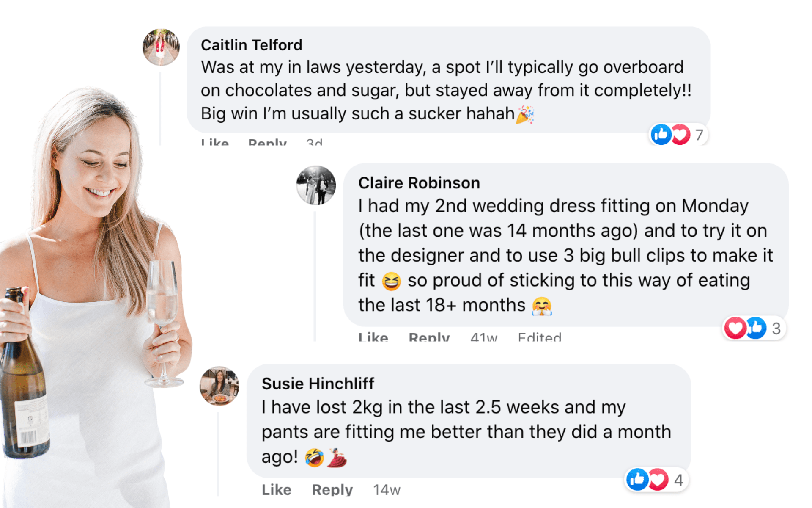The width and height of the screenshot is (812, 508).
Task: Reply to Susie Hinchliff's comment
Action: click(332, 489)
